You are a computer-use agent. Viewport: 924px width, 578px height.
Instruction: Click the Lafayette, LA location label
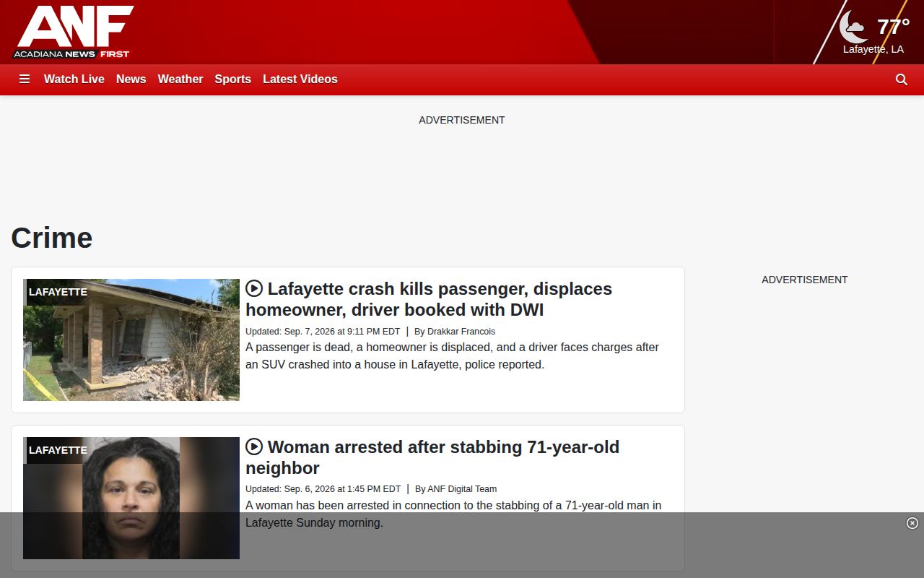pyautogui.click(x=873, y=50)
